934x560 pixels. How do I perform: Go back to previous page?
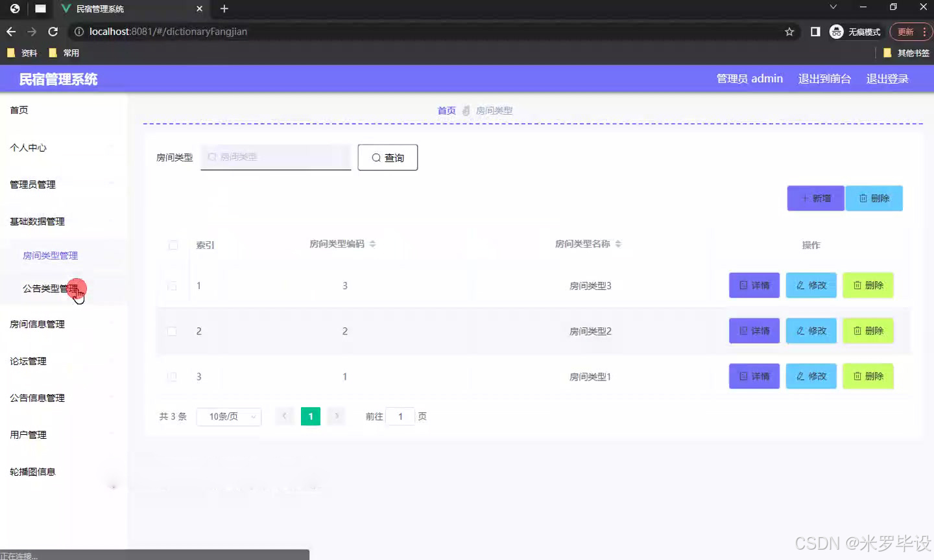11,32
